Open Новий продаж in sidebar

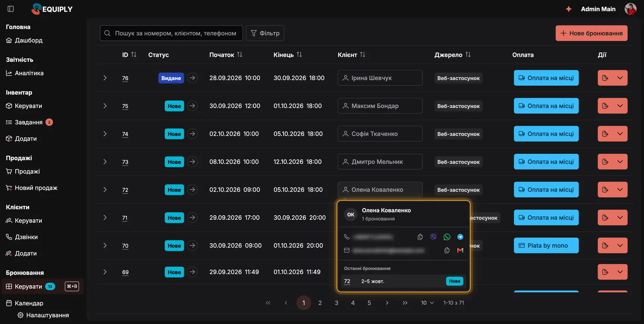[x=32, y=188]
